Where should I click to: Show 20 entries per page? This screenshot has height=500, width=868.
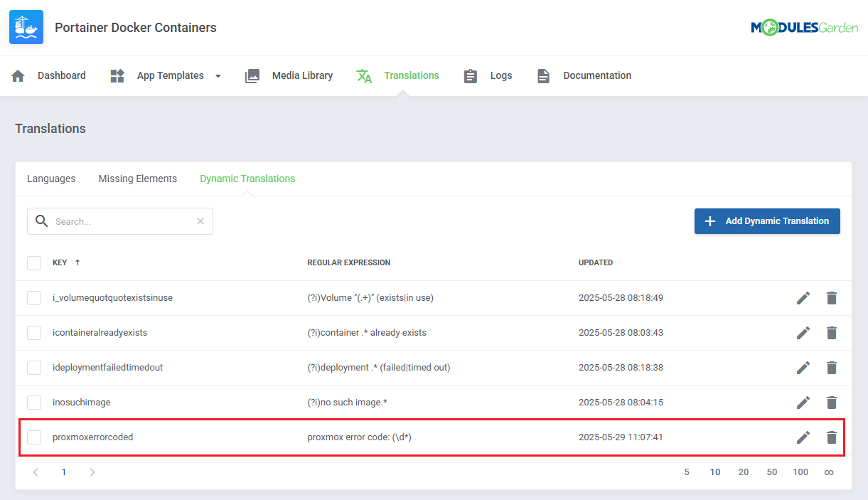(744, 472)
